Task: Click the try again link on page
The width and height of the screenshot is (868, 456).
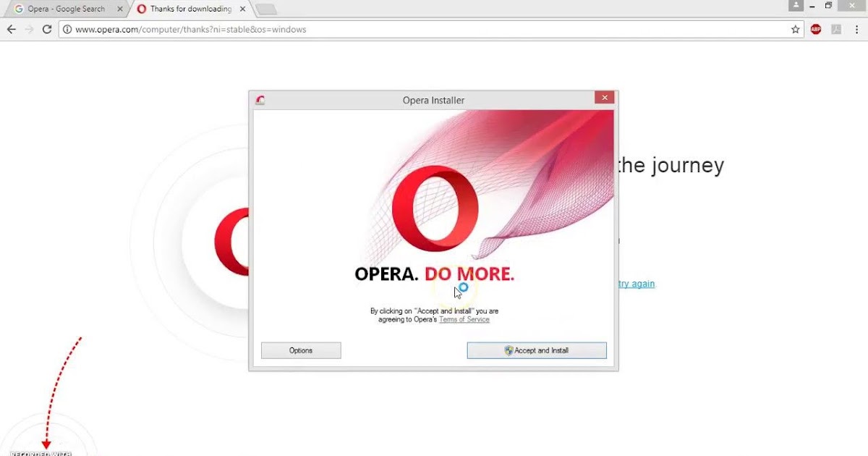Action: tap(637, 284)
